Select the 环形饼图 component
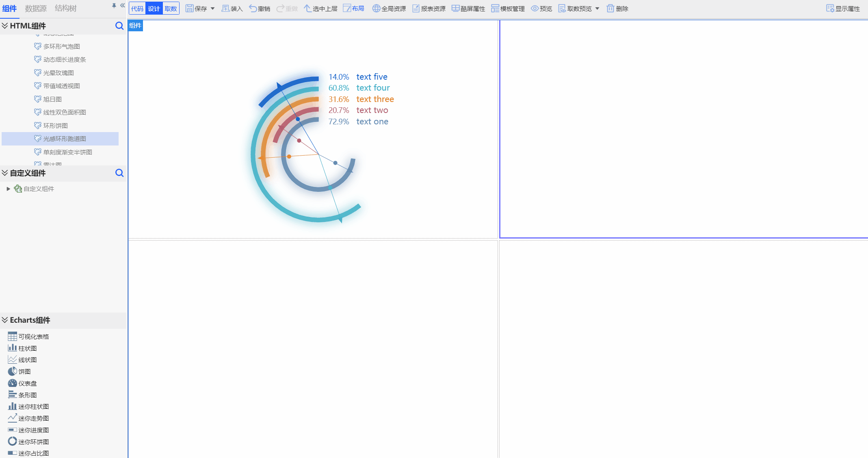The image size is (868, 458). pos(55,126)
